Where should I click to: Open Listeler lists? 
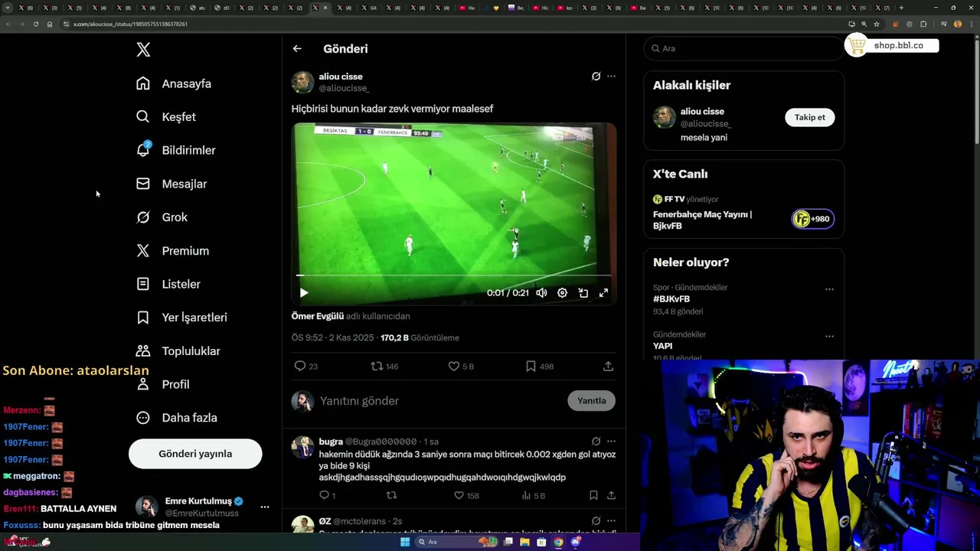point(168,284)
